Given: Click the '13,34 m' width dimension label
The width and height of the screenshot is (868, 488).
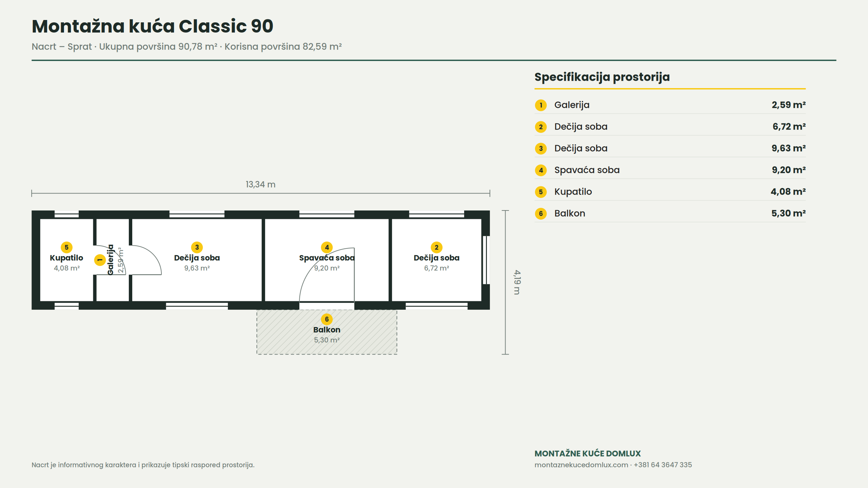Looking at the screenshot, I should tap(260, 184).
